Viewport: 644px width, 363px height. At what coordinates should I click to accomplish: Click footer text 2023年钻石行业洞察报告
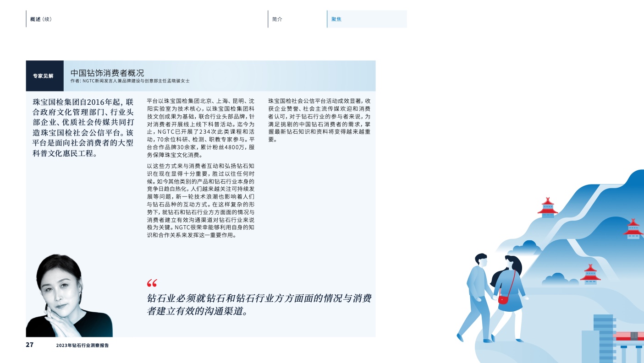[x=83, y=346]
